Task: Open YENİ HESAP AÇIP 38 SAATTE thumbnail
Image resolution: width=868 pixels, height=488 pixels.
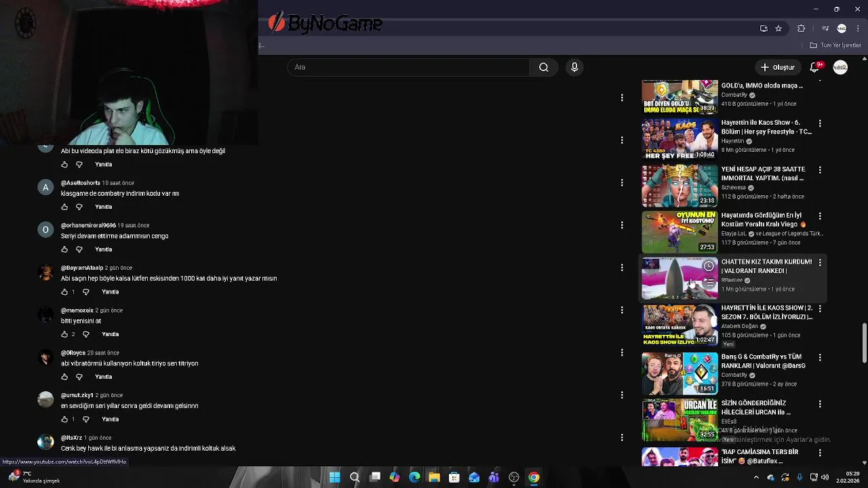Action: click(679, 186)
